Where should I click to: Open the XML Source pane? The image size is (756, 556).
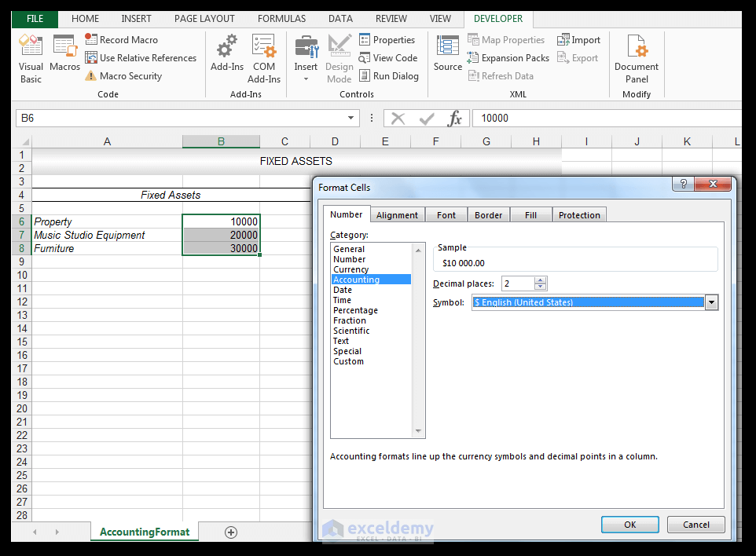(447, 53)
